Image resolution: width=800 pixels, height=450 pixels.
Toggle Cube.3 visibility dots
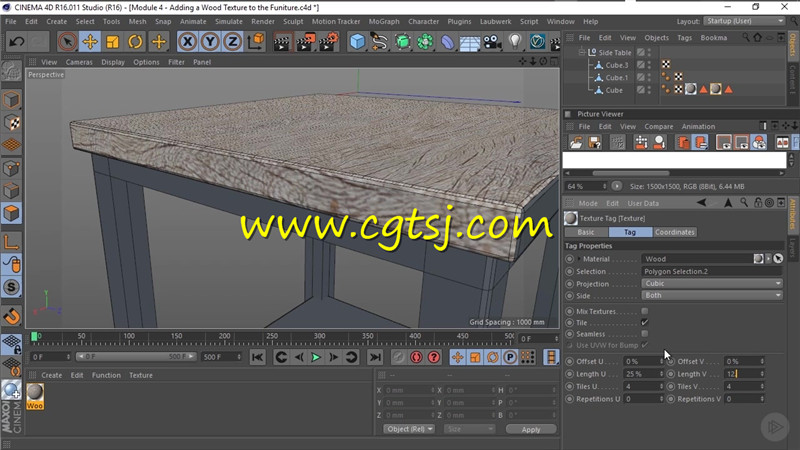pos(649,65)
